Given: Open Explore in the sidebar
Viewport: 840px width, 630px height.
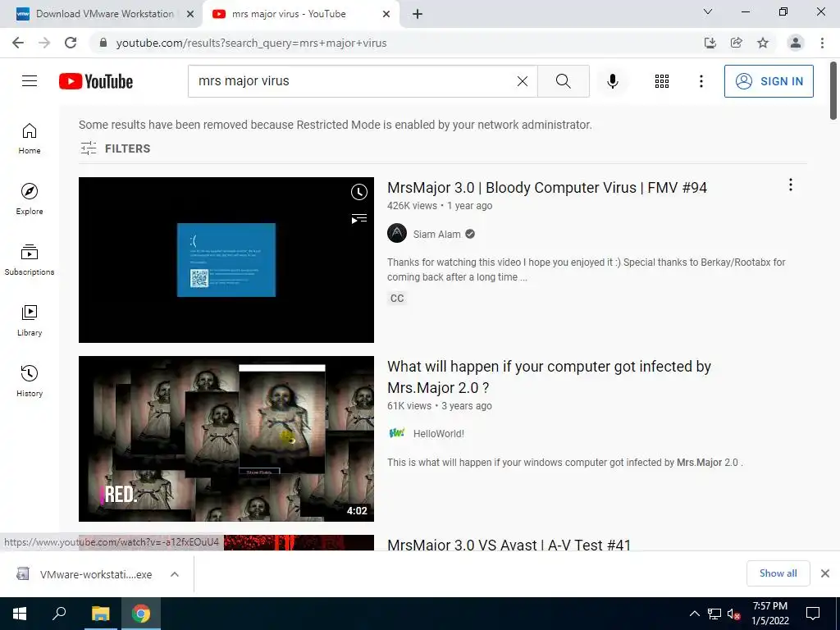Looking at the screenshot, I should (30, 199).
